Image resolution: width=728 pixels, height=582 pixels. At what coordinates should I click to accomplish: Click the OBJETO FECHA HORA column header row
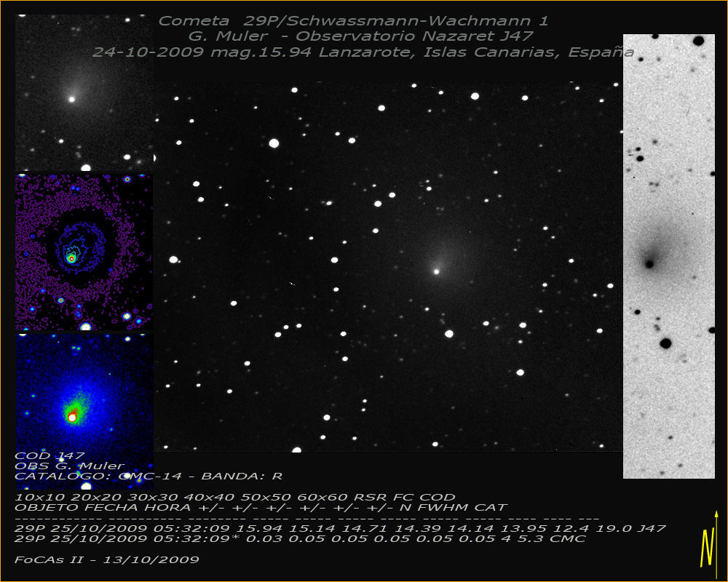(261, 507)
